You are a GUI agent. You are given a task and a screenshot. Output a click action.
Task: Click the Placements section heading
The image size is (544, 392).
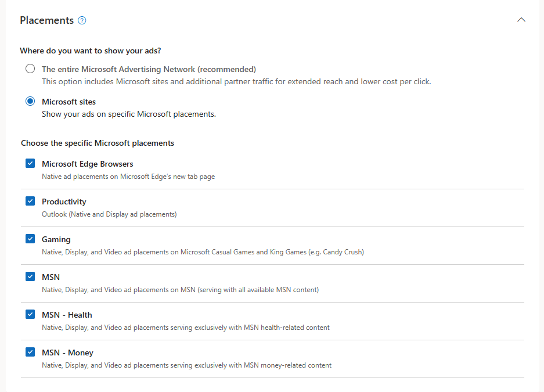pyautogui.click(x=46, y=20)
